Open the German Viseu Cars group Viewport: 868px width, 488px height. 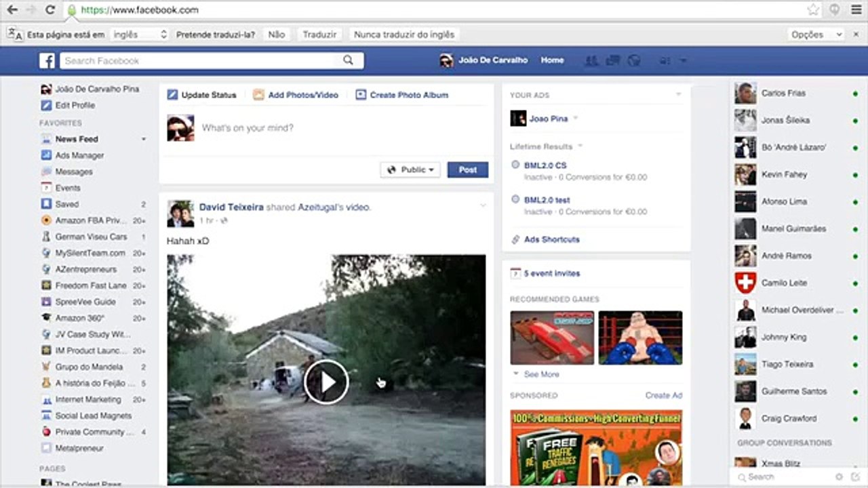tap(91, 237)
